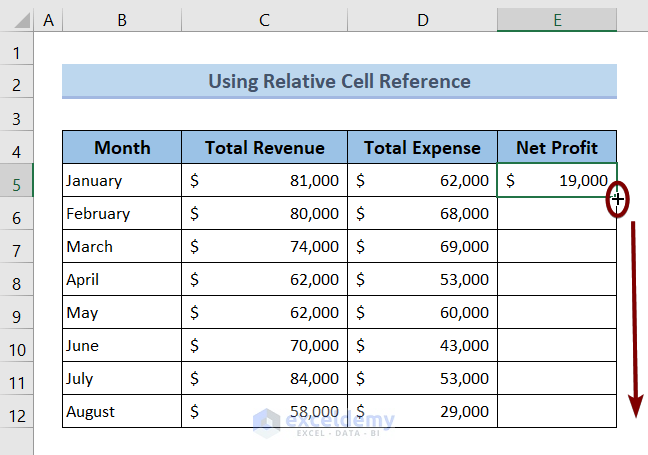Click empty Net Profit cell for August

coord(557,412)
